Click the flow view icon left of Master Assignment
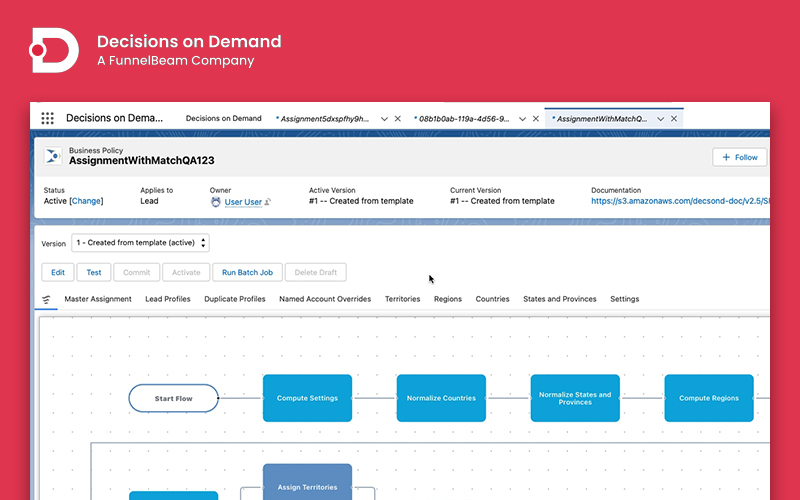This screenshot has width=800, height=500. pos(46,299)
